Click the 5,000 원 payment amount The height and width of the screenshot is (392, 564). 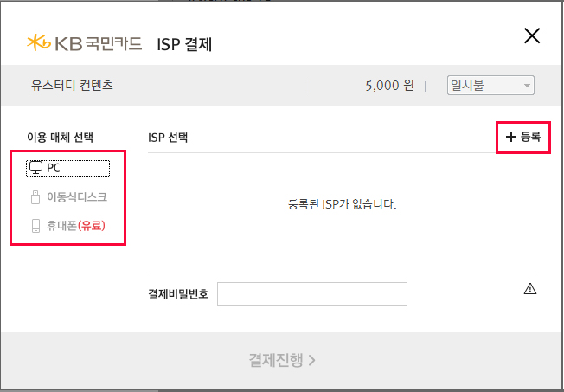(x=390, y=86)
